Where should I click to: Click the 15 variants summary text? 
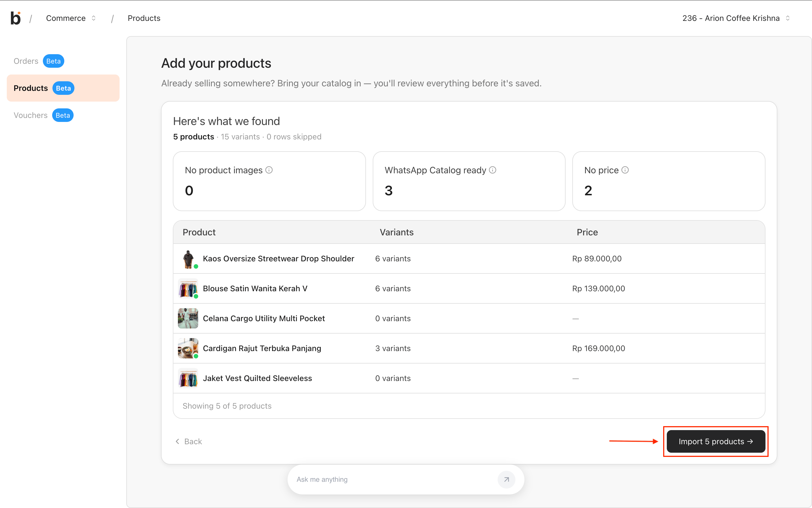(240, 137)
